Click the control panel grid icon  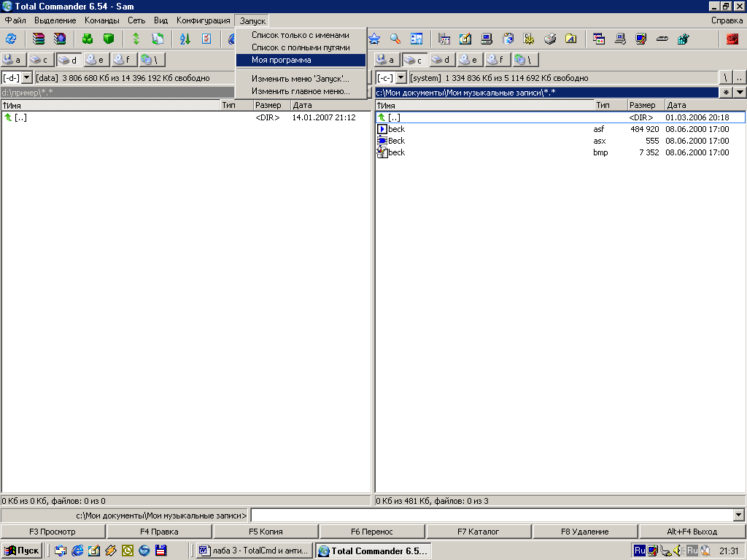coord(444,39)
